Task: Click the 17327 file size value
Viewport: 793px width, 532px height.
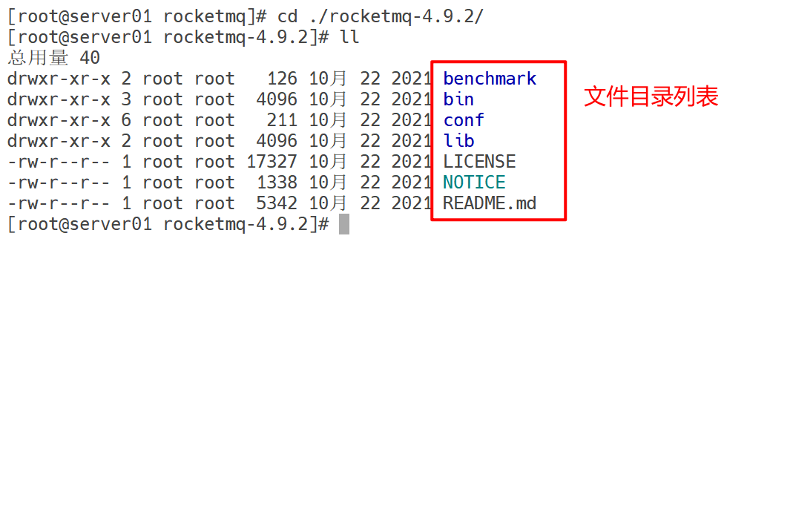Action: click(x=272, y=162)
